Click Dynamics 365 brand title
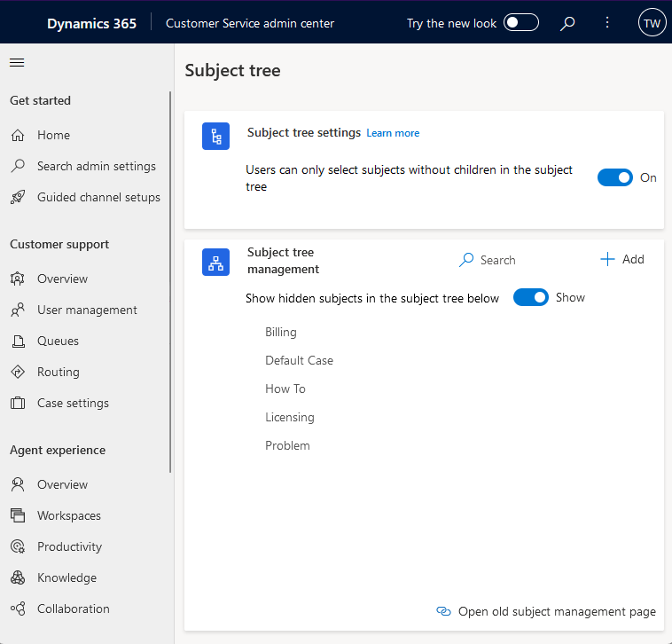 [91, 23]
